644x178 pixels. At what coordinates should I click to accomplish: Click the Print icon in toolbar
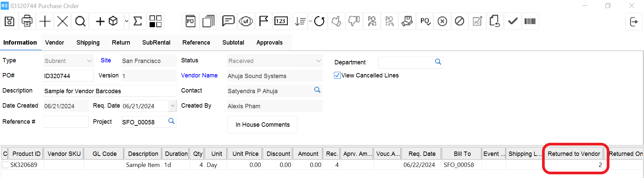point(27,21)
